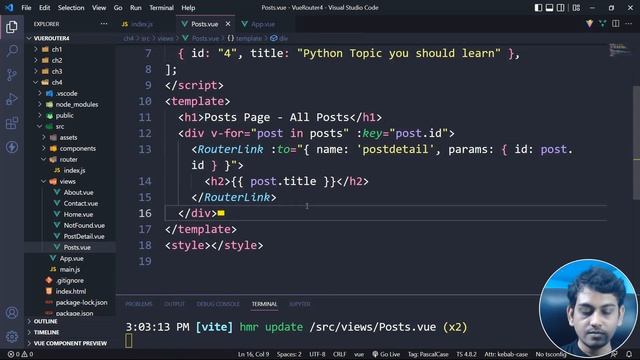Expand the assets folder
The width and height of the screenshot is (640, 360).
click(x=70, y=137)
